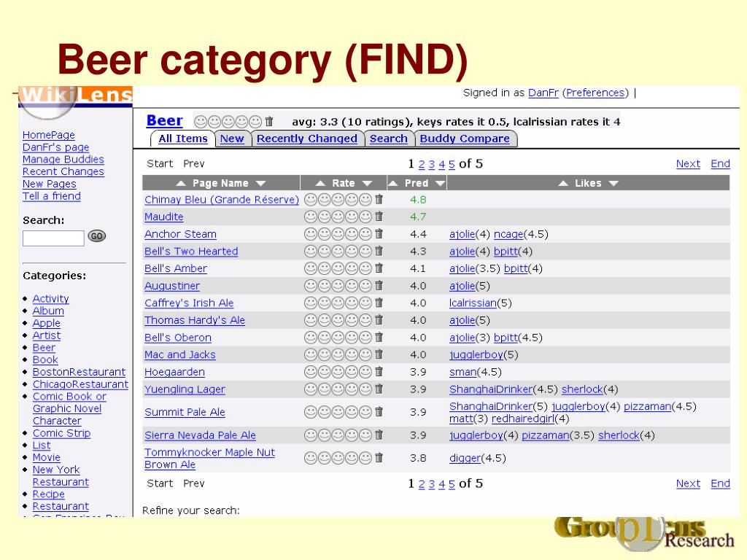Click trash icon for Yuengling Lager
This screenshot has height=560, width=747.
point(379,389)
